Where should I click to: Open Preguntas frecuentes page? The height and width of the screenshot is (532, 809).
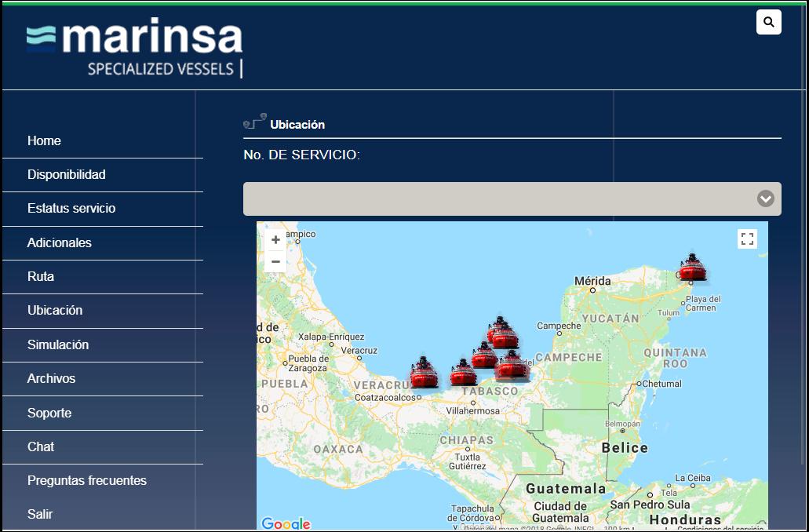[x=86, y=480]
